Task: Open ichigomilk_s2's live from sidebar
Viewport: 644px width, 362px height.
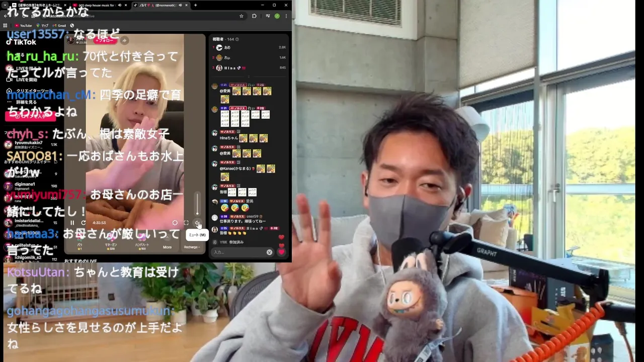Action: point(31,258)
